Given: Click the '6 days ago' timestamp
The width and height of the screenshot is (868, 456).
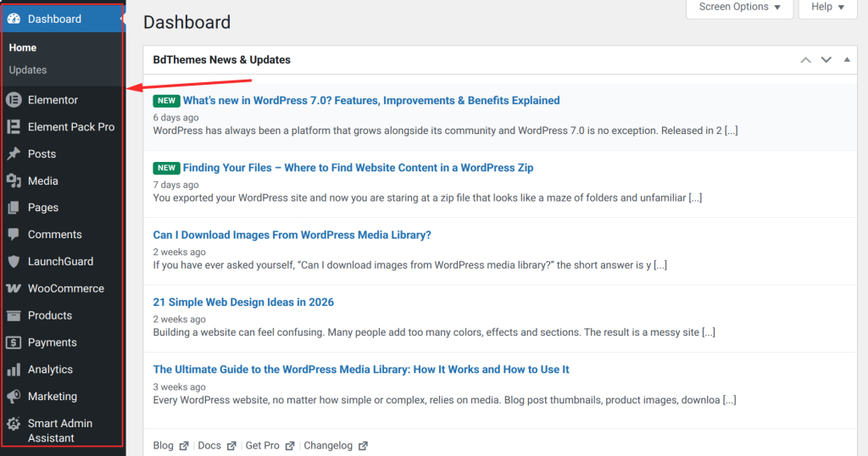Looking at the screenshot, I should click(x=175, y=118).
